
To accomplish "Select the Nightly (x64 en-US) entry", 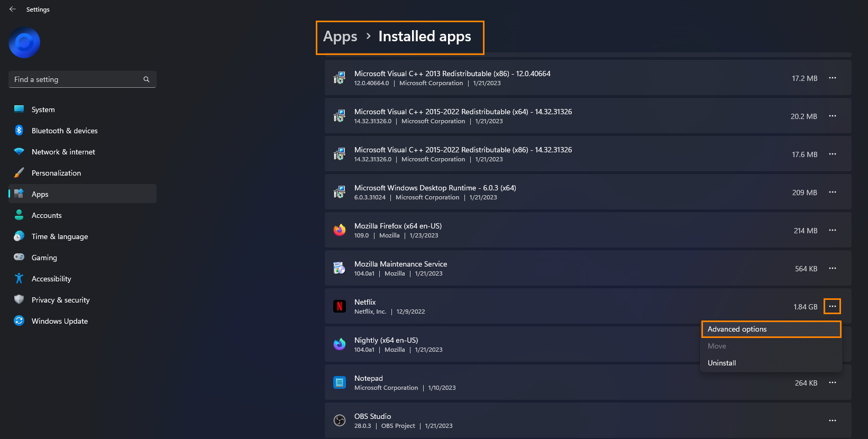I will pos(386,340).
